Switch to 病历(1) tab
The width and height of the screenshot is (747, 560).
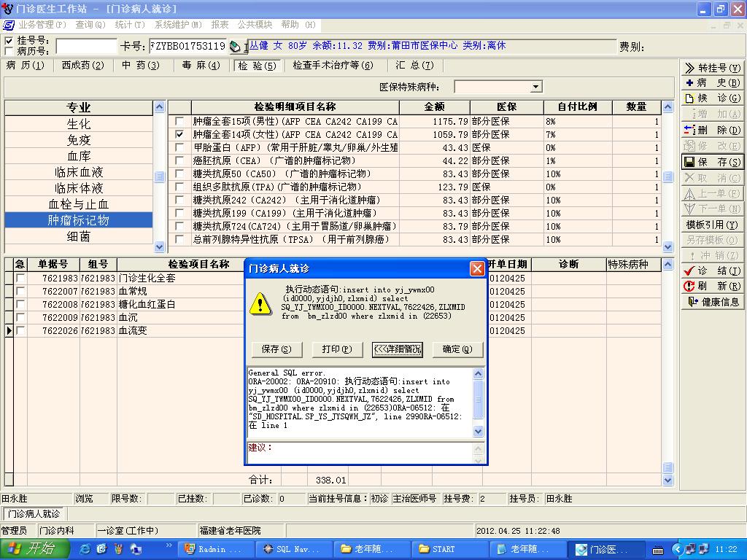[x=26, y=65]
